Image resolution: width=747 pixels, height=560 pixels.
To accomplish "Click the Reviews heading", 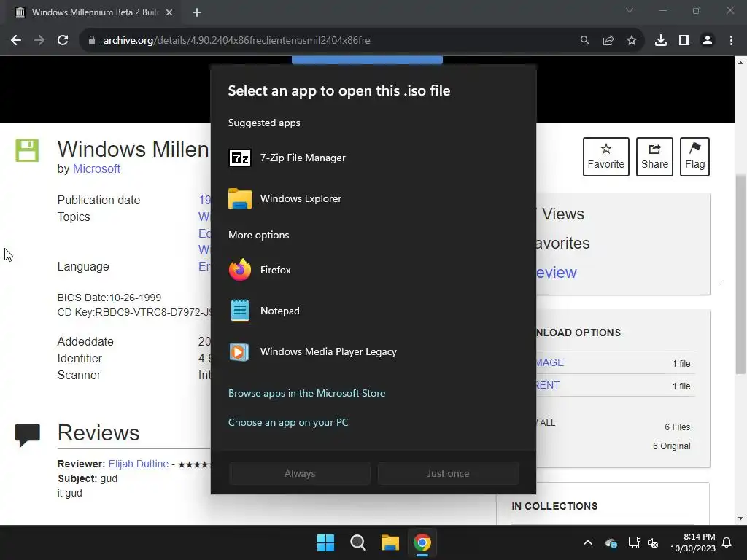I will pos(98,433).
